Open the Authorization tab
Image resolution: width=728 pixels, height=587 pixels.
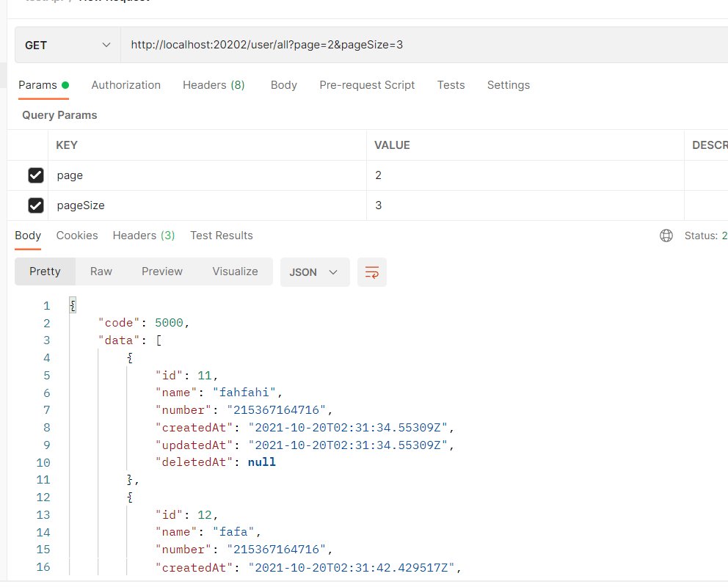pyautogui.click(x=125, y=85)
